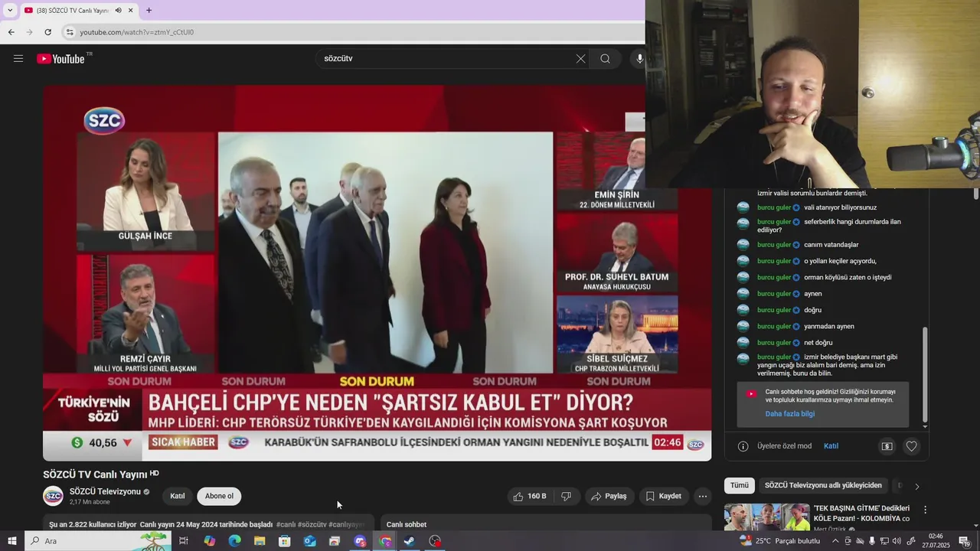Viewport: 980px width, 551px height.
Task: Click Daha fazla bilgi link in chat
Action: pos(789,414)
